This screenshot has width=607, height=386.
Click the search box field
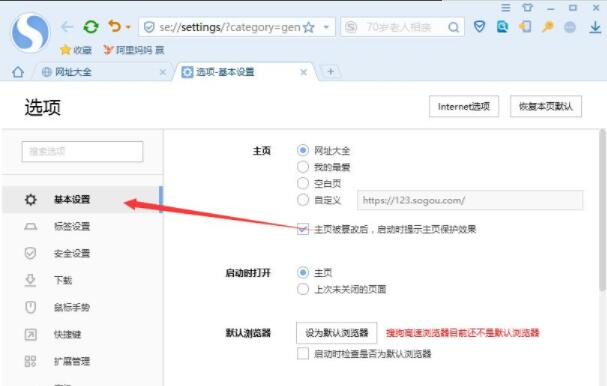(403, 27)
